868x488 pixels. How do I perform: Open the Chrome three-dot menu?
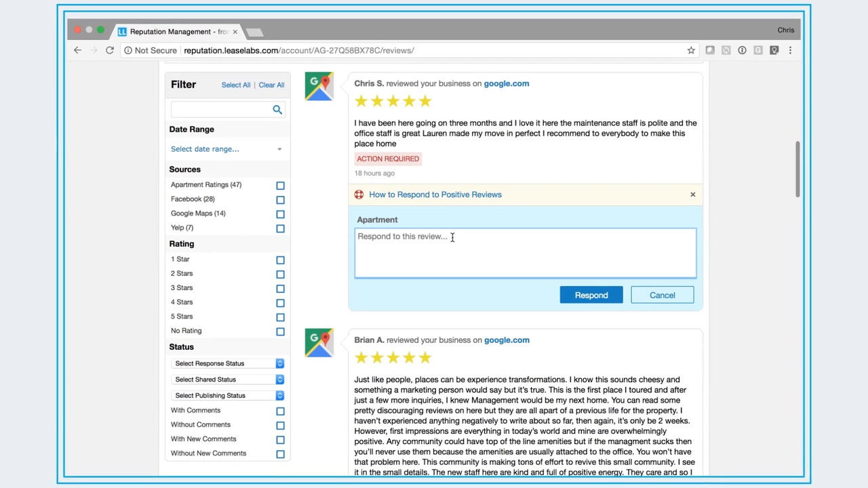tap(790, 50)
